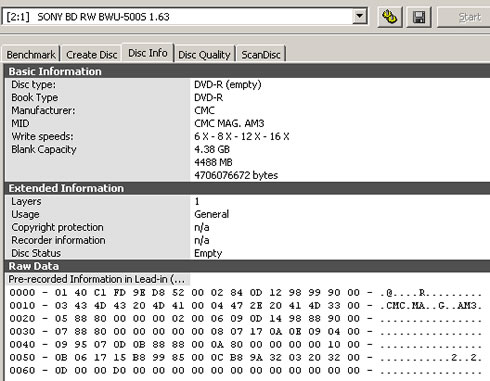Open the ScanDisc tab
This screenshot has height=381, width=490.
point(261,54)
